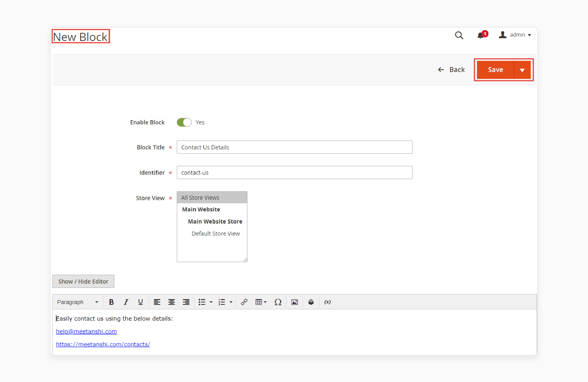This screenshot has height=382, width=588.
Task: Apply bold formatting
Action: (x=111, y=302)
